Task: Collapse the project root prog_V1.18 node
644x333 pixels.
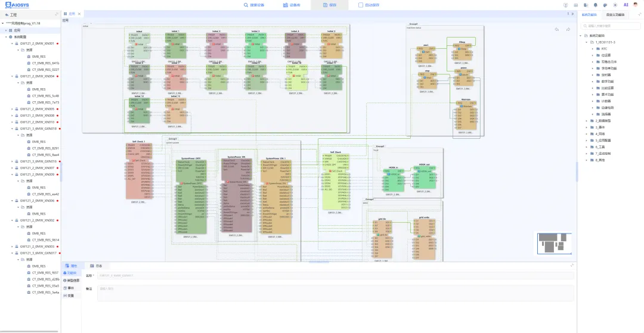Action: point(2,23)
